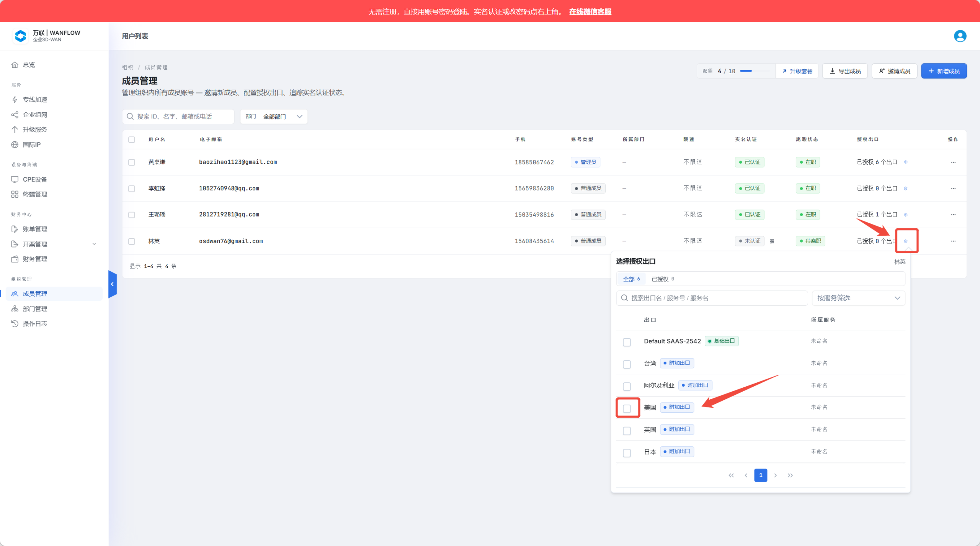Select page 1 in exits pagination
Viewport: 980px width, 546px height.
761,475
